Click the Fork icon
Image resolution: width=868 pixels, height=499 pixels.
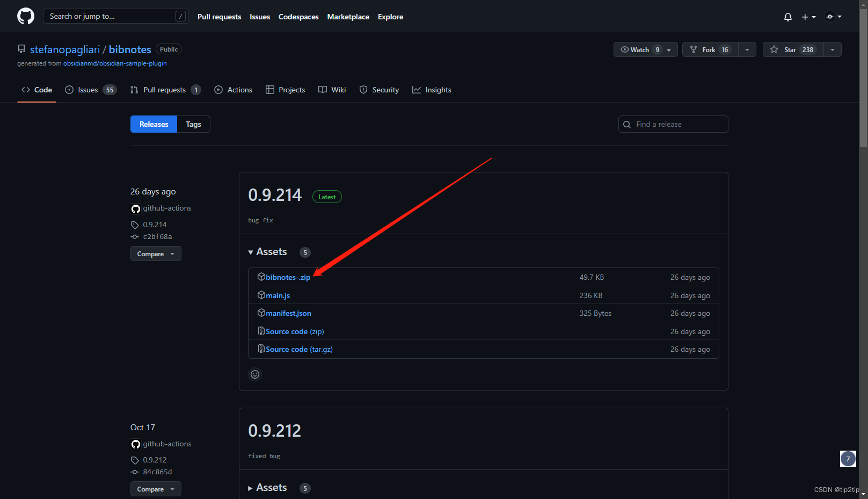click(694, 49)
